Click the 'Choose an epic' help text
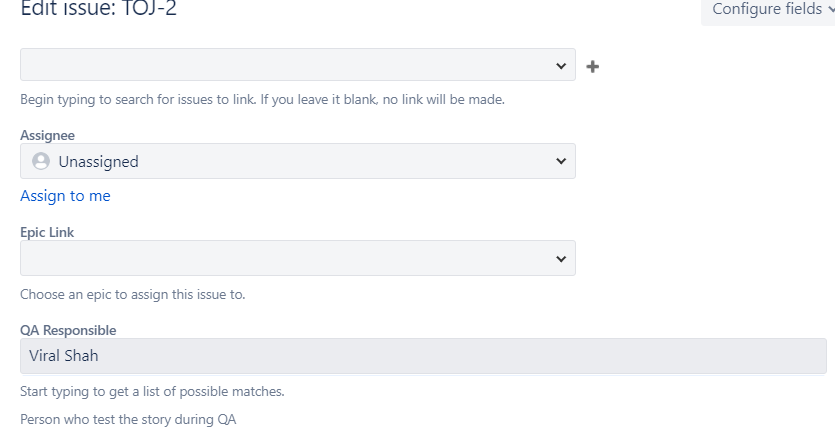This screenshot has width=835, height=444. (132, 295)
